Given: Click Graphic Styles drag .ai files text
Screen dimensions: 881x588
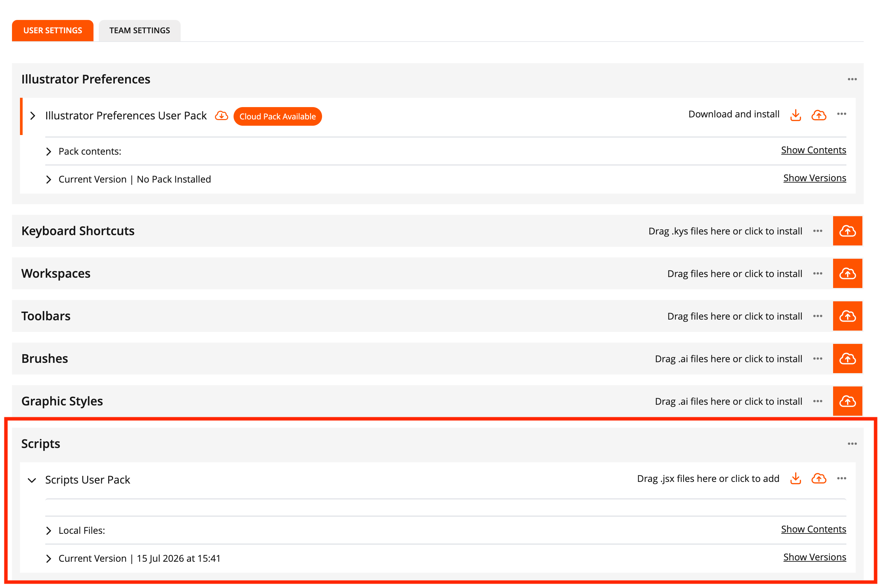Looking at the screenshot, I should (728, 401).
